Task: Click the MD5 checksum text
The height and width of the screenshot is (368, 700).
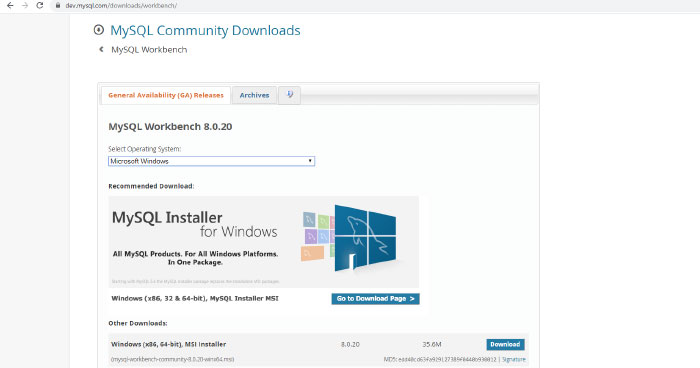Action: click(x=440, y=359)
